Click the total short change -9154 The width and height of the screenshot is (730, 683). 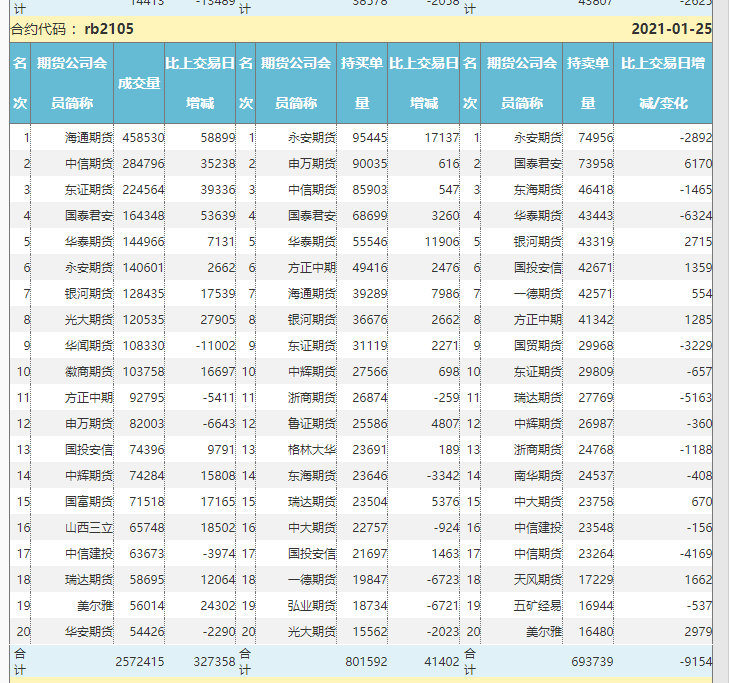[696, 662]
